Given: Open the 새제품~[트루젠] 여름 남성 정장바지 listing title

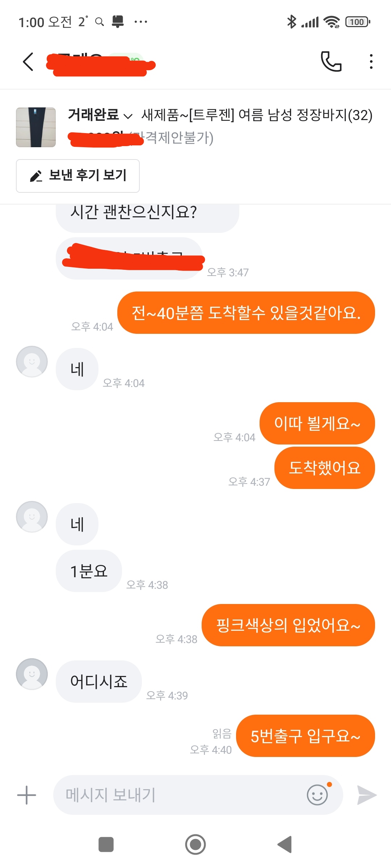Looking at the screenshot, I should pyautogui.click(x=257, y=115).
